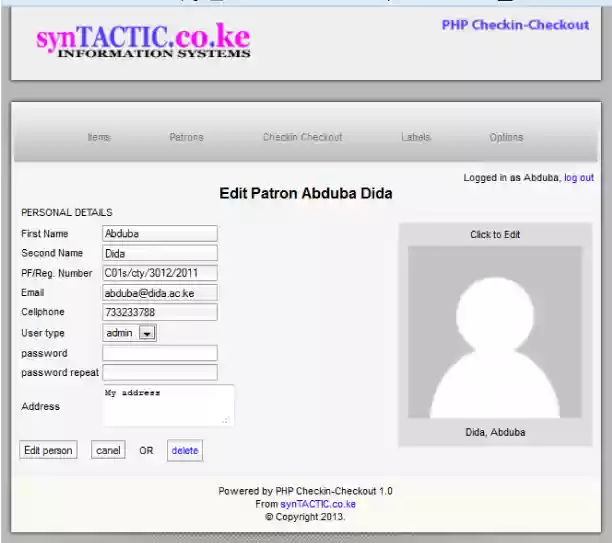Click the '© Copyright 2013.' text
612x543 pixels.
[x=305, y=517]
